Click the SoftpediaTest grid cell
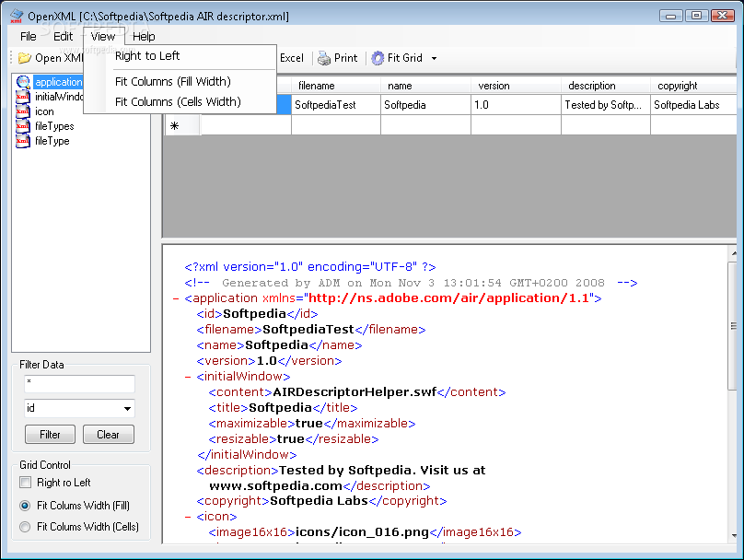The width and height of the screenshot is (744, 560). tap(336, 105)
